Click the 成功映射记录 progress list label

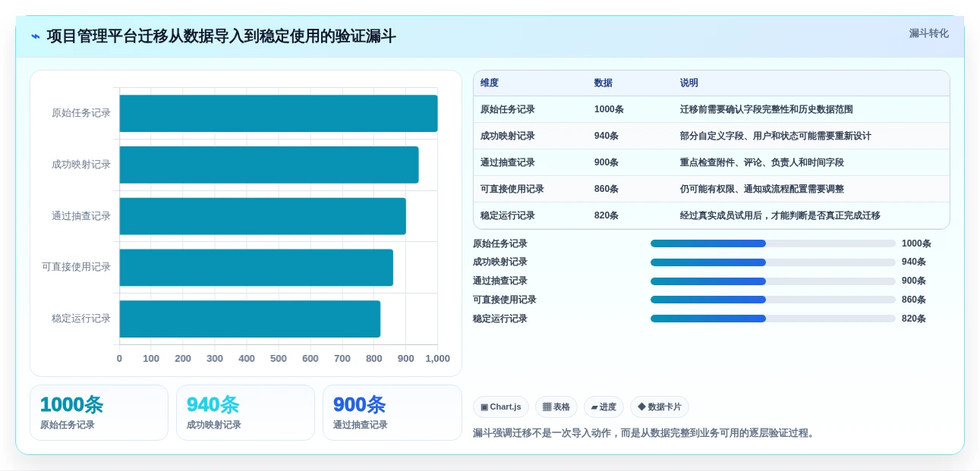[x=500, y=262]
